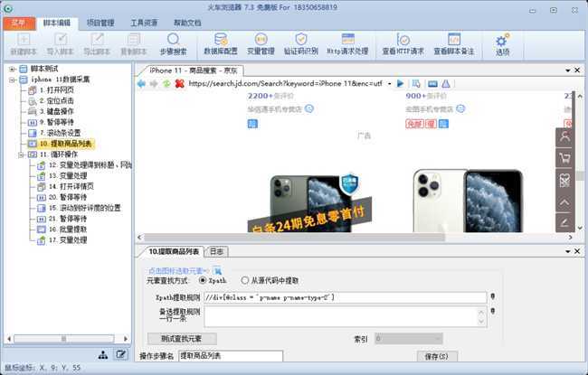Open 数据库配置 database configuration
This screenshot has width=588, height=375.
pyautogui.click(x=221, y=44)
